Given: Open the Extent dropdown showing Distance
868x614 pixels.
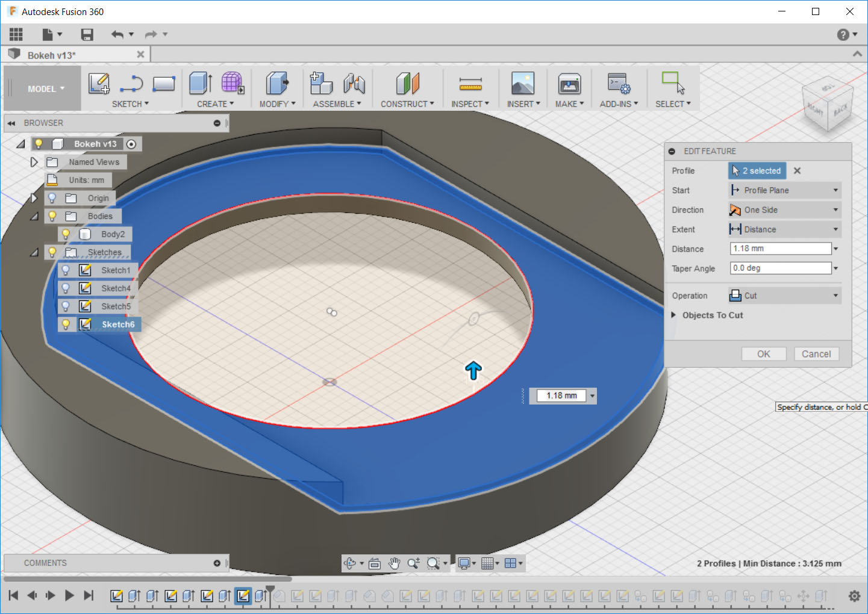Looking at the screenshot, I should tap(784, 229).
